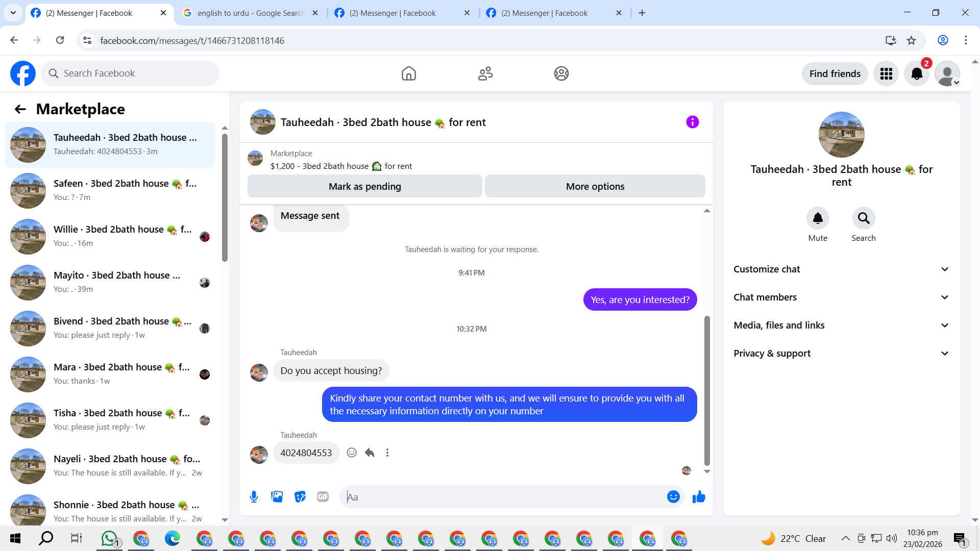Click the Mark as pending button

(x=364, y=186)
